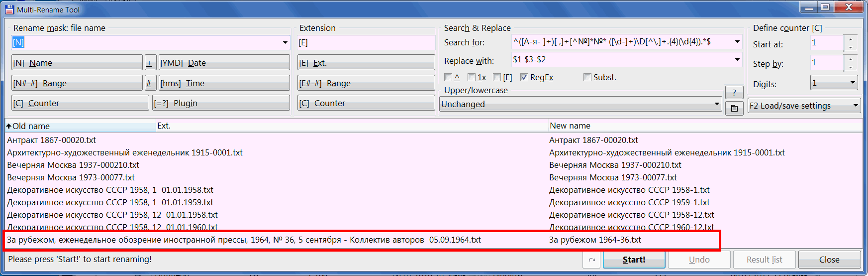Click the hash button next to Range
Viewport: 868px width, 276px height.
tap(149, 83)
